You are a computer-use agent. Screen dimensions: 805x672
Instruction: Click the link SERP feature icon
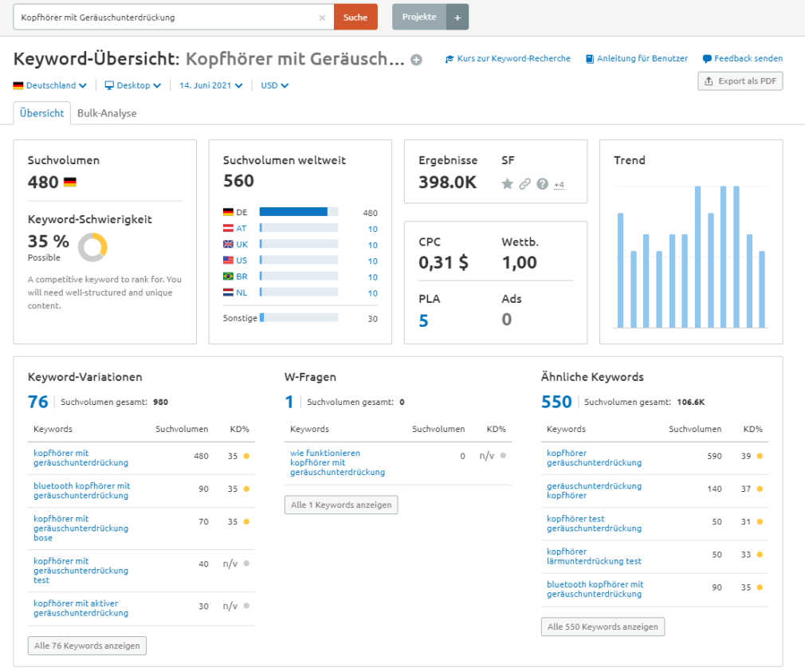pyautogui.click(x=524, y=184)
